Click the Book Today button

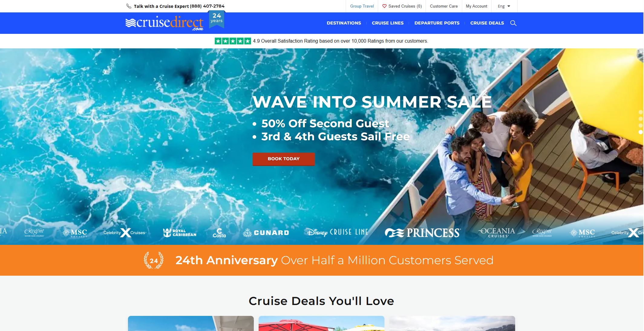pyautogui.click(x=283, y=159)
